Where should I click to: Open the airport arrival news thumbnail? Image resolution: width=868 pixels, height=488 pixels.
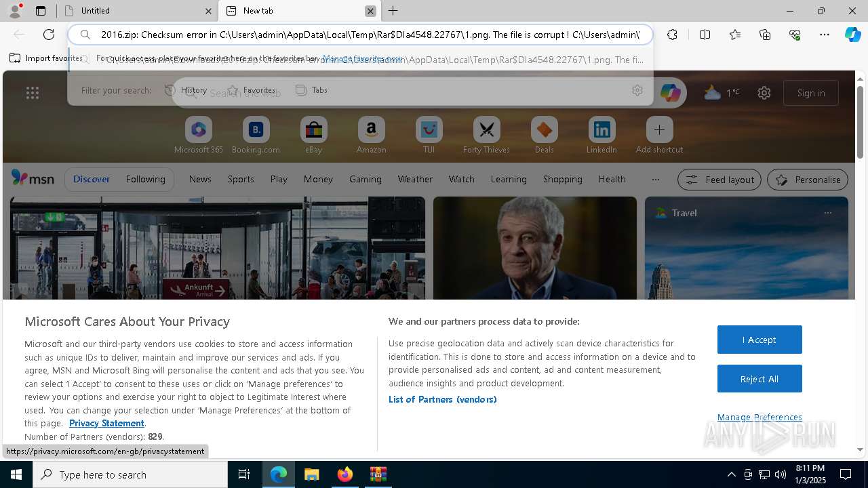point(218,248)
